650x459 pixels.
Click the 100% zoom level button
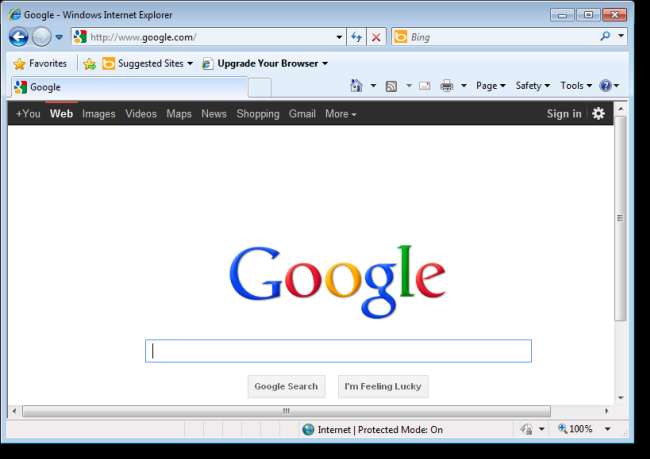point(575,429)
